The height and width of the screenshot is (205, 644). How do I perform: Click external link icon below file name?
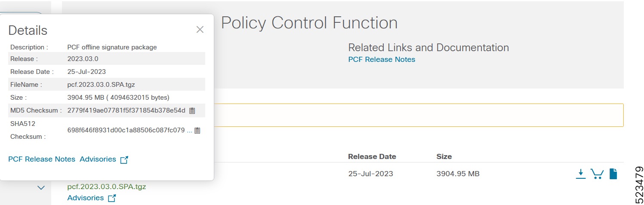tap(112, 198)
